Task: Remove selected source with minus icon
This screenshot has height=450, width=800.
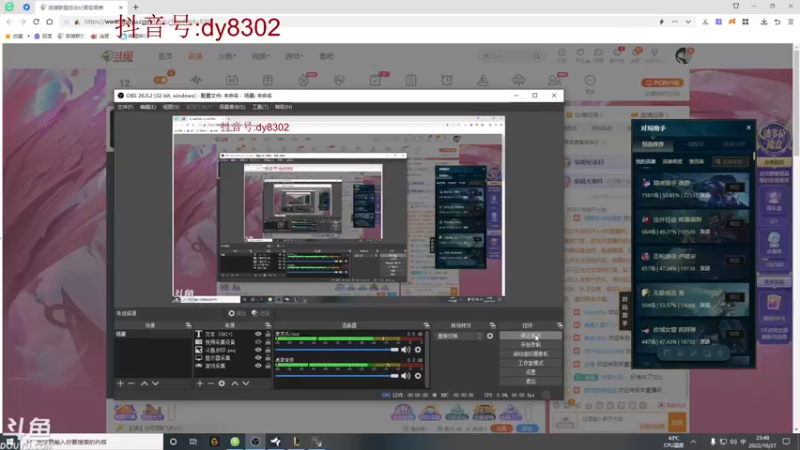Action: 211,383
